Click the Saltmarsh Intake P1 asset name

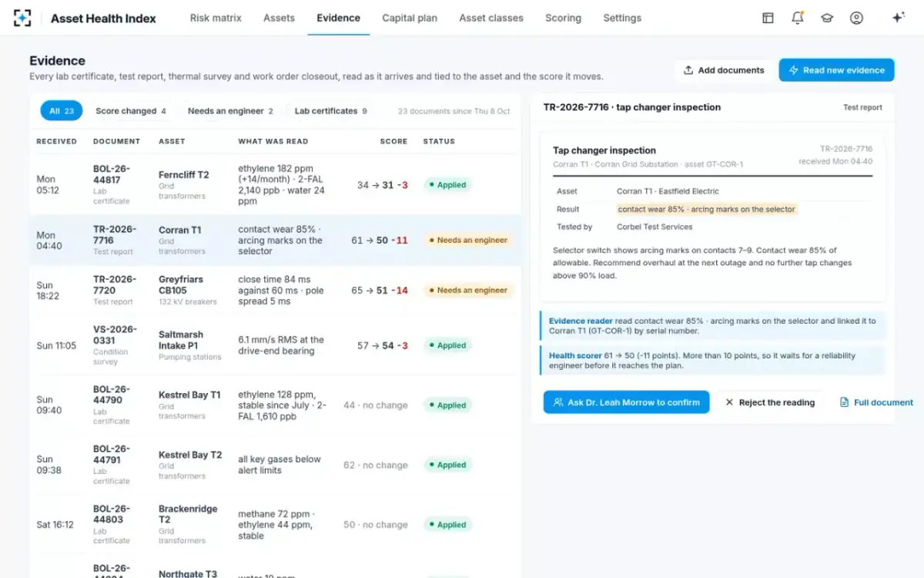(181, 340)
